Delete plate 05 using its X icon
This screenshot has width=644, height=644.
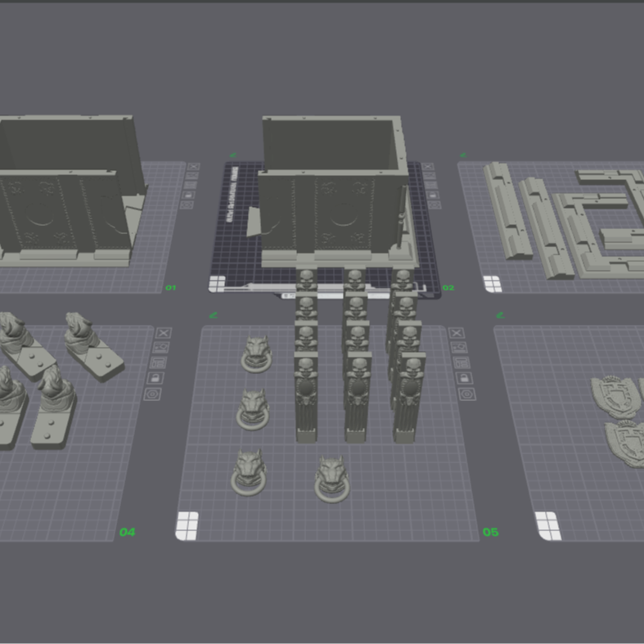[457, 332]
